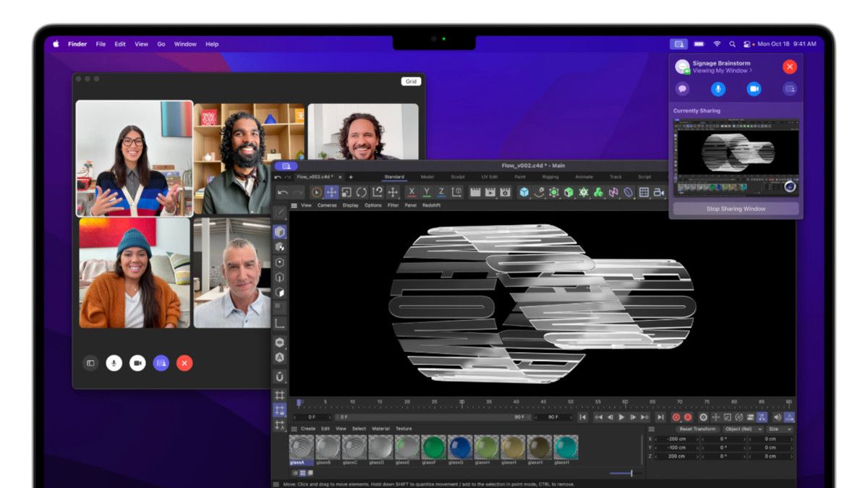Select the glassF material thumbnail
This screenshot has height=488, width=868.
(433, 447)
